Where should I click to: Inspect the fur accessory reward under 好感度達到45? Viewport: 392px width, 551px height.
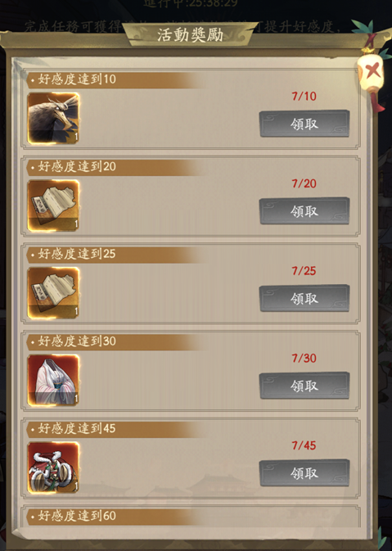click(53, 467)
